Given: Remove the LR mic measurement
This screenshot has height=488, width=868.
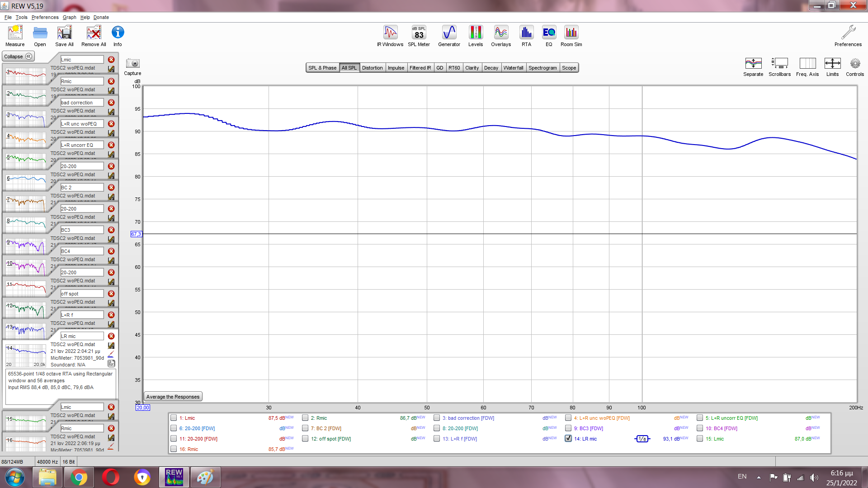Looking at the screenshot, I should [x=111, y=336].
